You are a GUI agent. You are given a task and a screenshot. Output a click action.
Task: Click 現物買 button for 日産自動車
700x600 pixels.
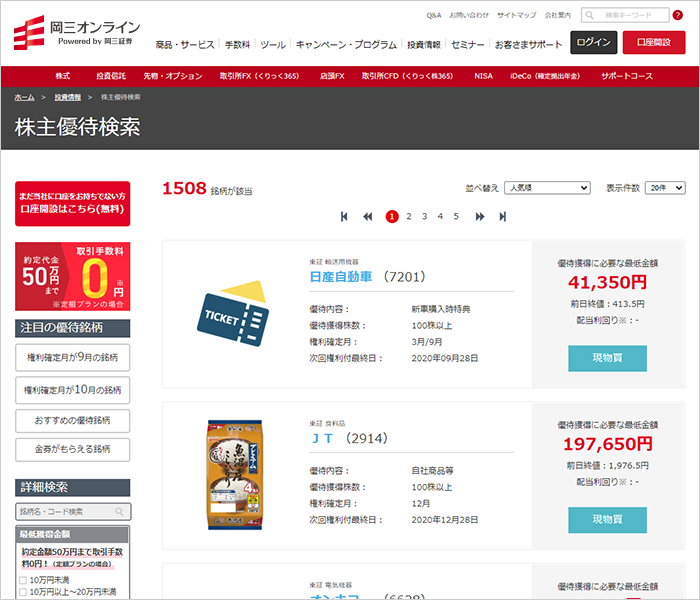tap(607, 358)
